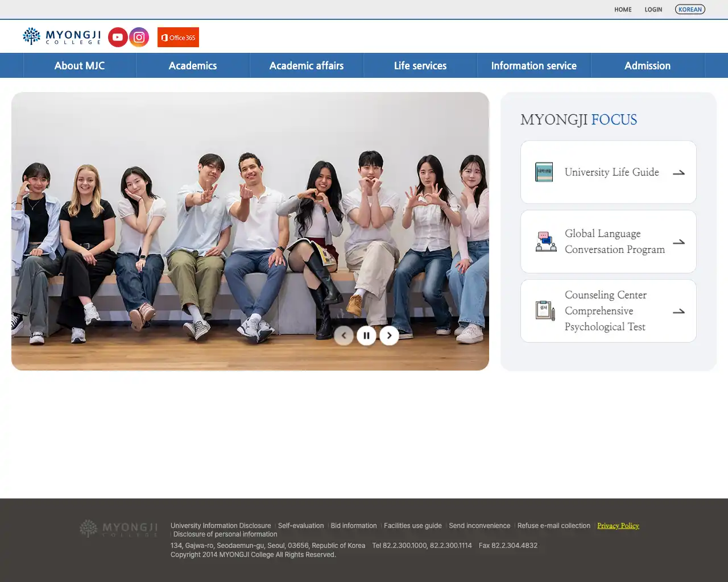Click the HOME link at top

623,10
